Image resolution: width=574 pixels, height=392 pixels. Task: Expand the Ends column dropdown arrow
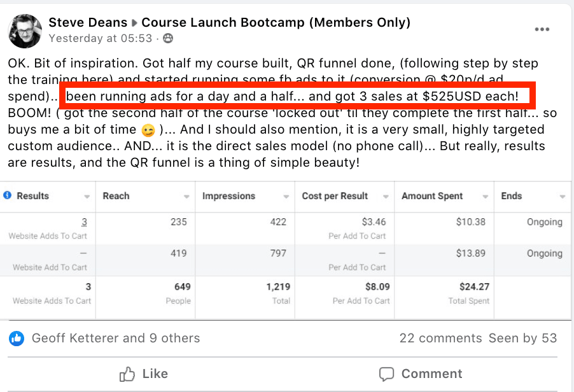(x=563, y=197)
